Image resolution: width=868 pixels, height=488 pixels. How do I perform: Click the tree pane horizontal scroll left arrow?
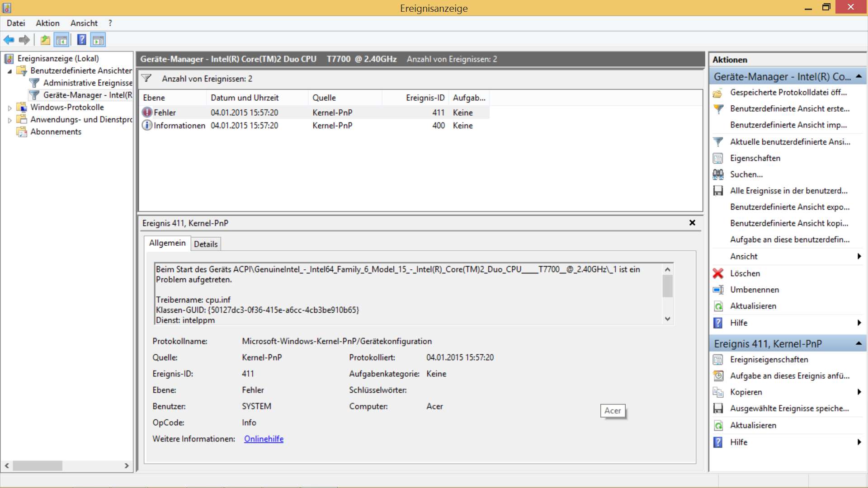7,465
